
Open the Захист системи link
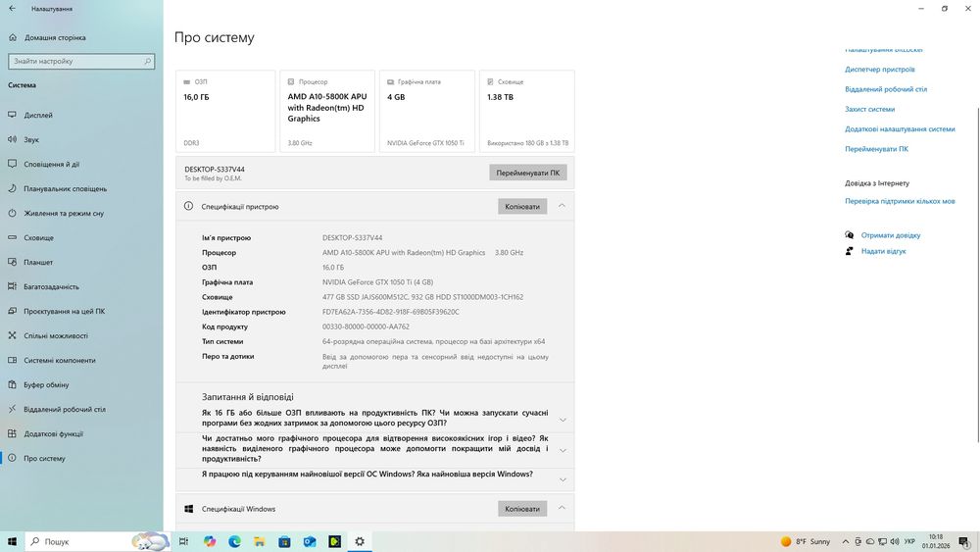tap(869, 110)
